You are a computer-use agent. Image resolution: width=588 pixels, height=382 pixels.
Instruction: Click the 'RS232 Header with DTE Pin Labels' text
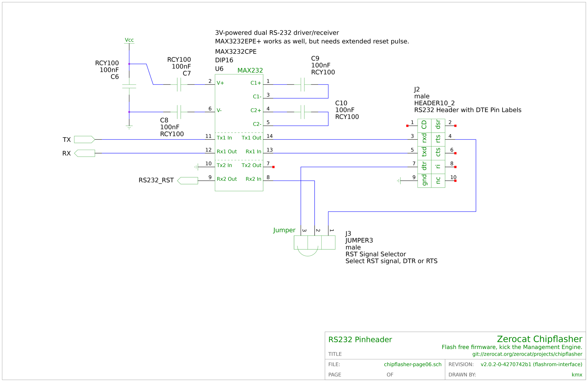click(468, 110)
